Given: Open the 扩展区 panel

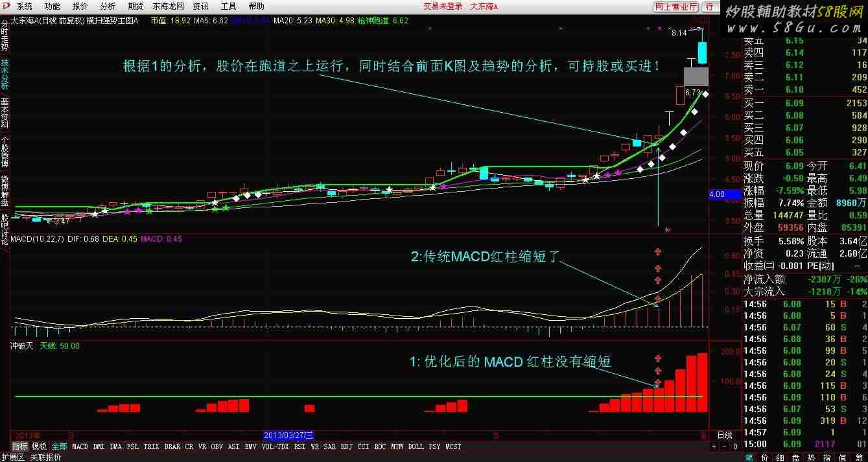Looking at the screenshot, I should coord(12,457).
